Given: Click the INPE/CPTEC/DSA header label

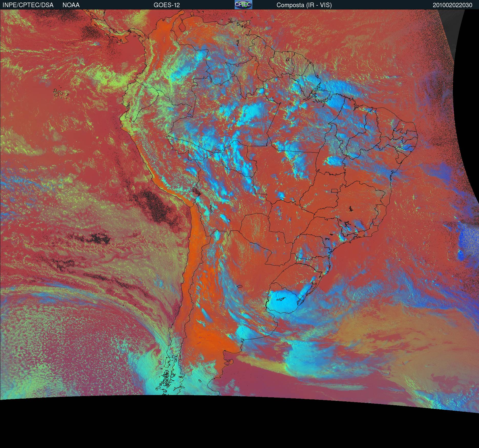Looking at the screenshot, I should [x=28, y=5].
